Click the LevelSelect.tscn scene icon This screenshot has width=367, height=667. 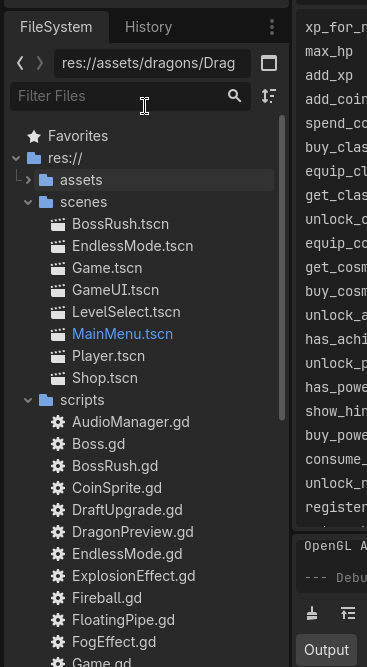pyautogui.click(x=58, y=313)
